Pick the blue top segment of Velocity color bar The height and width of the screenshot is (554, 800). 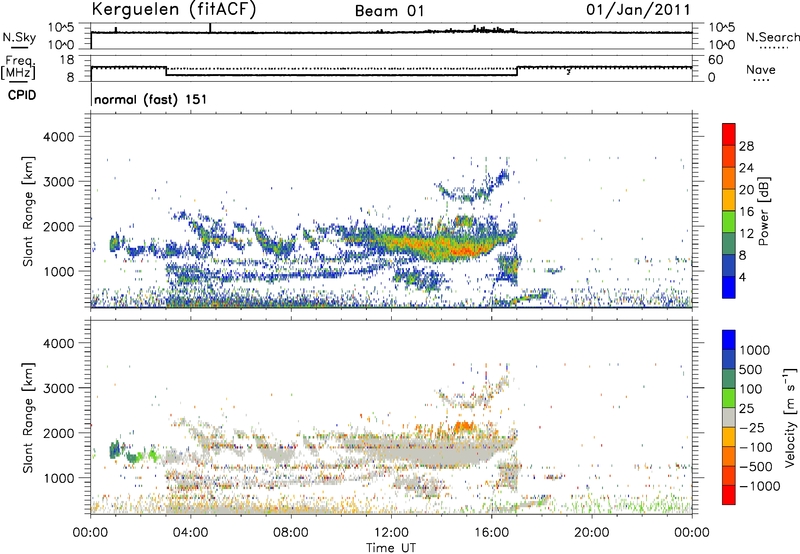click(x=729, y=340)
